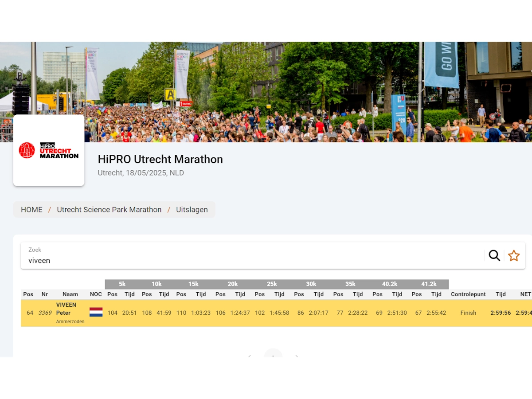This screenshot has height=399, width=532.
Task: Click the 25k split header
Action: [x=272, y=284]
